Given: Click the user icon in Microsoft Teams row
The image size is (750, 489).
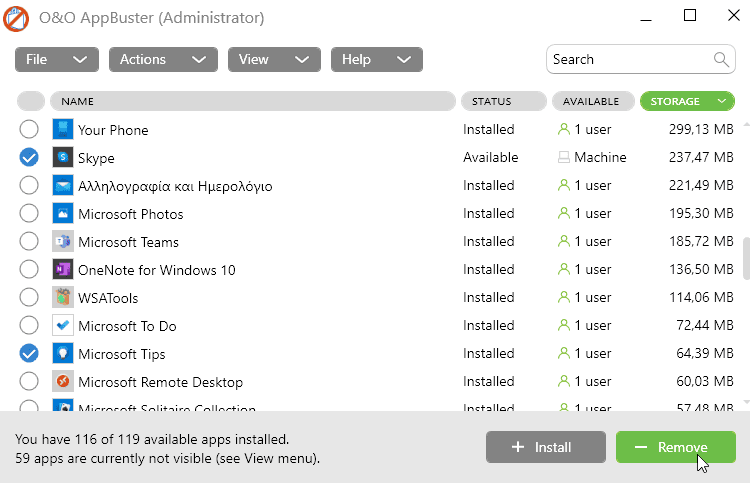Looking at the screenshot, I should coord(564,241).
